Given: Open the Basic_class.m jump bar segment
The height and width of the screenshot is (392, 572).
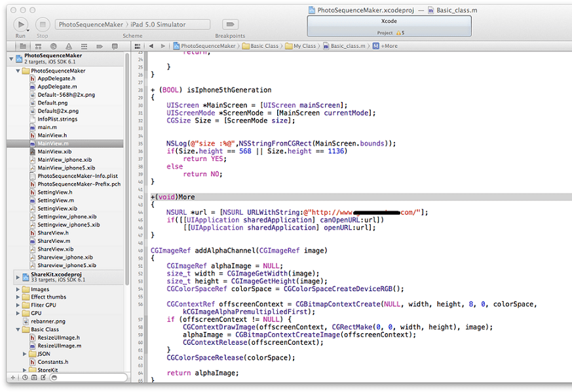Looking at the screenshot, I should pos(345,46).
